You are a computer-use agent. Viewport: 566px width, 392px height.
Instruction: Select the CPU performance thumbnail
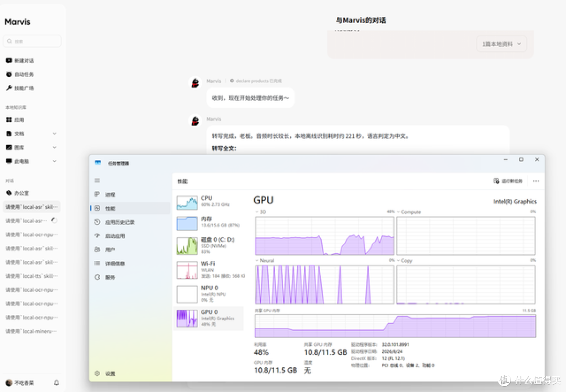pyautogui.click(x=187, y=203)
